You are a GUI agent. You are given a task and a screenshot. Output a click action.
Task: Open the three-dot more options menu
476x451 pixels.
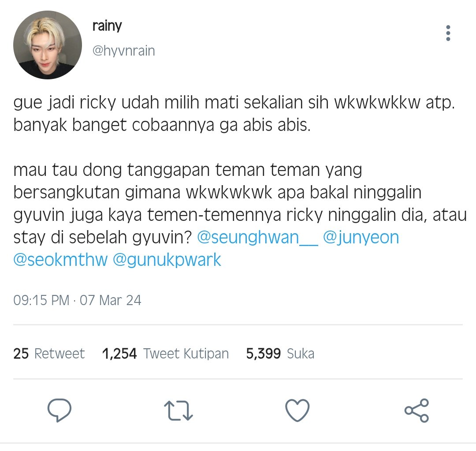(x=448, y=33)
